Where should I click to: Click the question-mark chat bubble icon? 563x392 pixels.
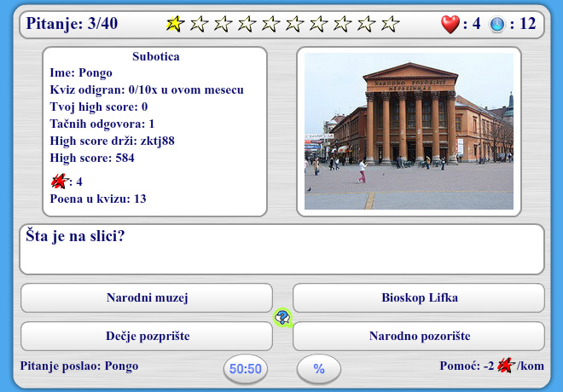click(x=282, y=317)
